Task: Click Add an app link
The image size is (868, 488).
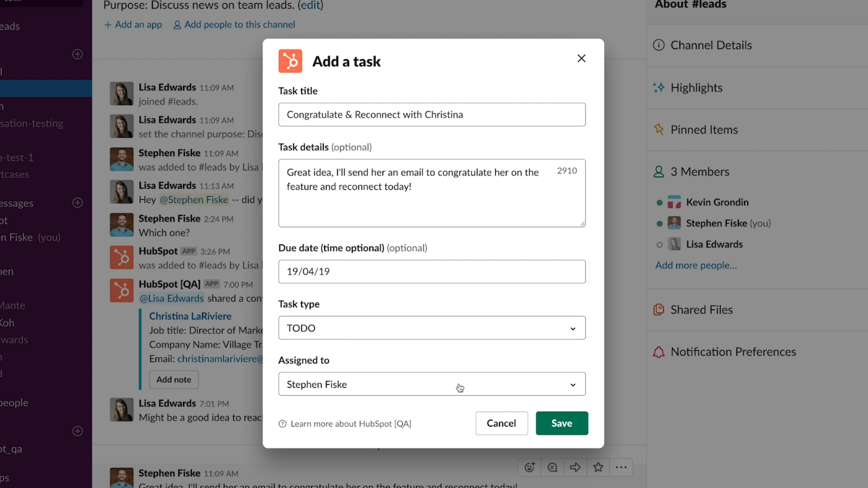Action: tap(133, 24)
